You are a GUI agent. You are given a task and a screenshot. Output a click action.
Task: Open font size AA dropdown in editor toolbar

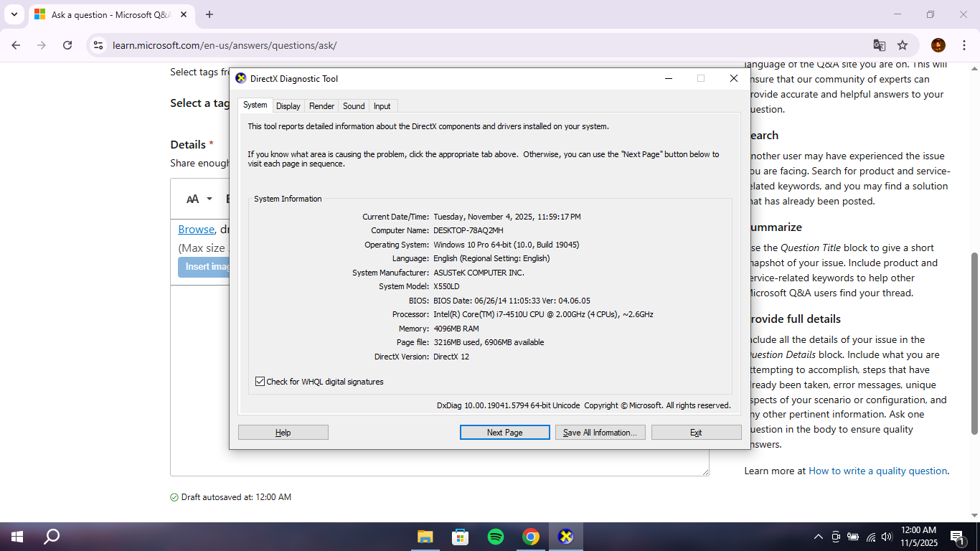point(199,199)
